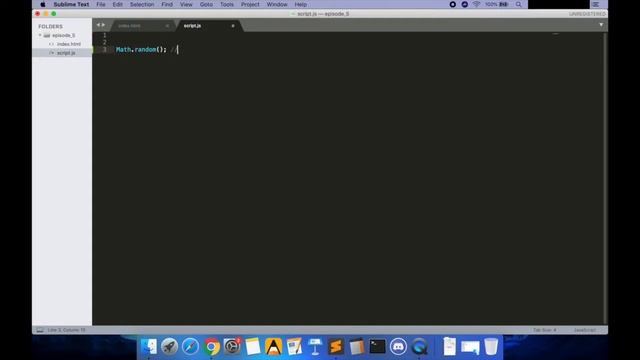Open the Goto menu

(x=206, y=4)
